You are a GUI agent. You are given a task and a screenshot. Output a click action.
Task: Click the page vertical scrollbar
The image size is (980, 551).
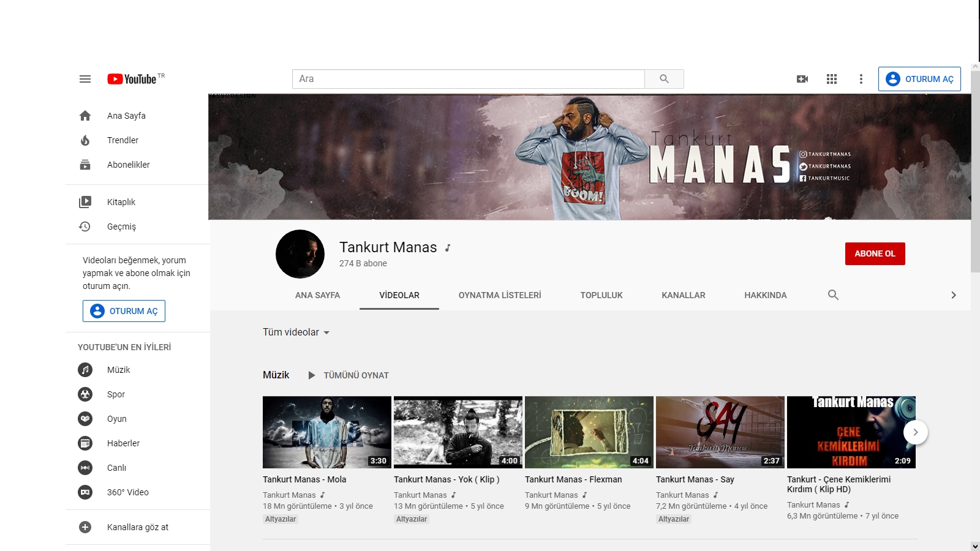[x=975, y=171]
